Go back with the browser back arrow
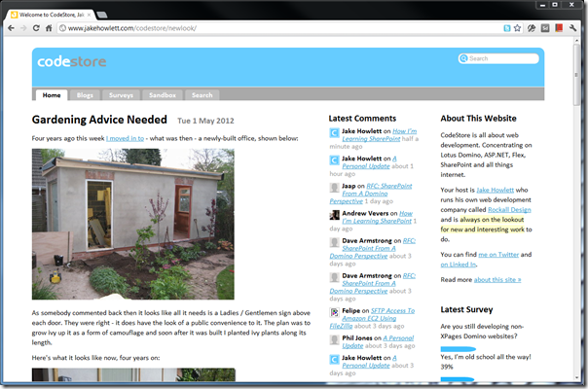Viewport: 588px width, 389px height. coord(11,28)
